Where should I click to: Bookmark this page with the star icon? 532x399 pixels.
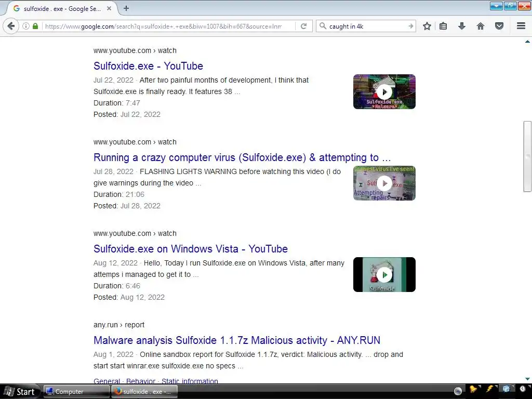coord(427,26)
